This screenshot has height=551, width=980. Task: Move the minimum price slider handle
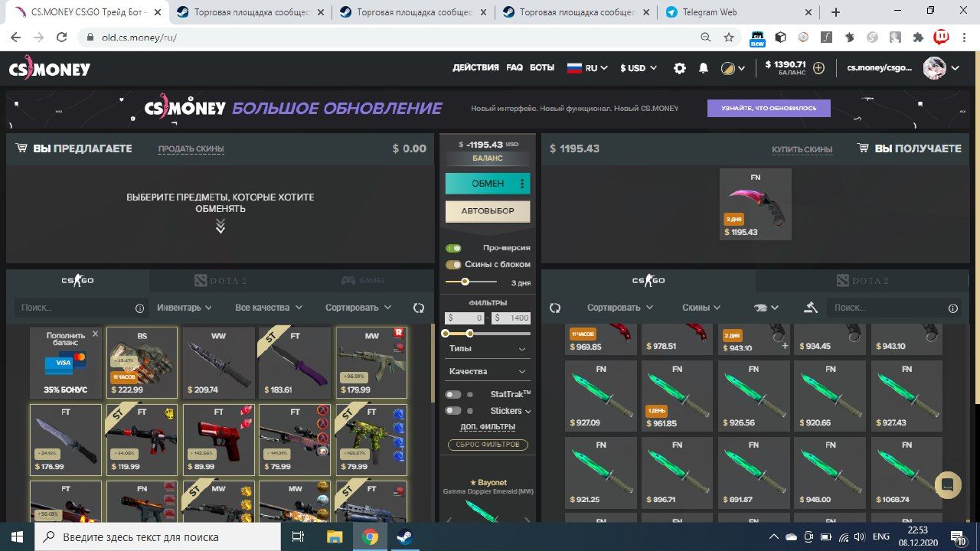click(x=446, y=334)
